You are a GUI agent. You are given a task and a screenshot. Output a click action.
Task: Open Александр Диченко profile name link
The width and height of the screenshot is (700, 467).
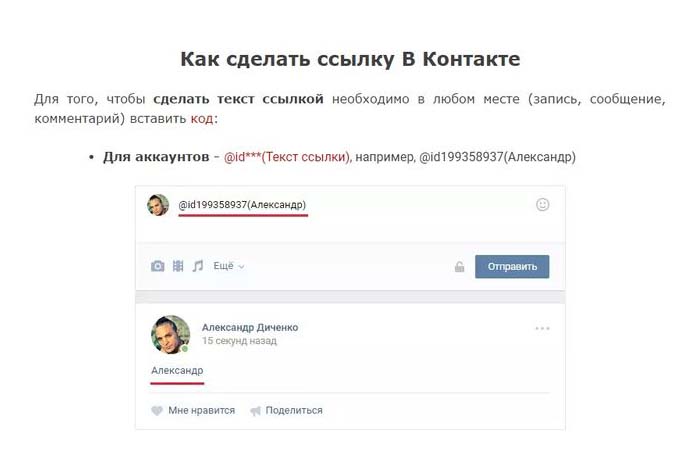point(250,327)
